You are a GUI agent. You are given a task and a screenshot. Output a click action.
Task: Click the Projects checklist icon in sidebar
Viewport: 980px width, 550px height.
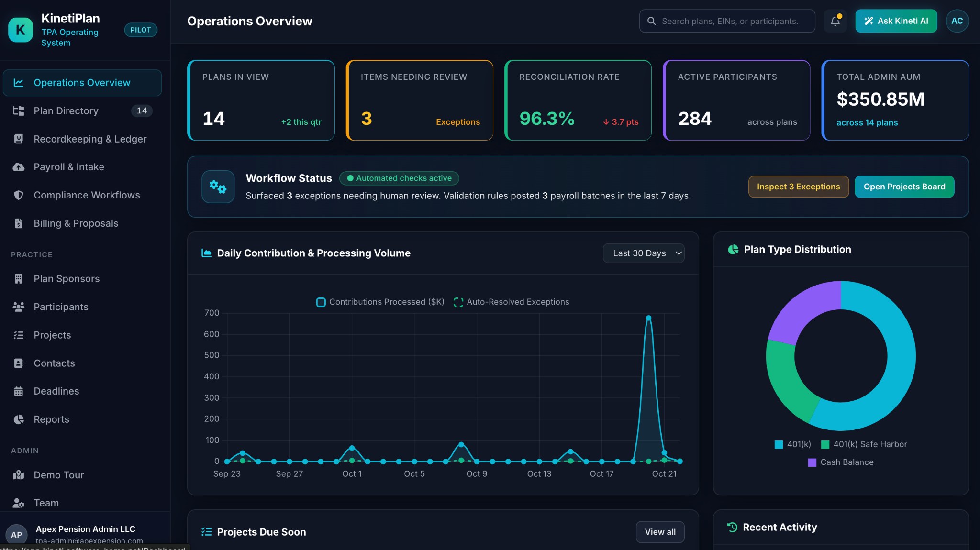point(19,335)
